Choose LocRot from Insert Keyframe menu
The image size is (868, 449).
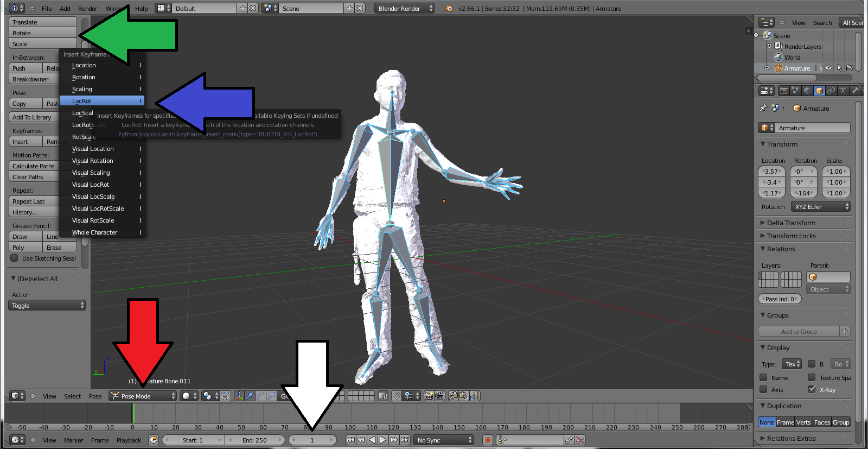(x=101, y=101)
